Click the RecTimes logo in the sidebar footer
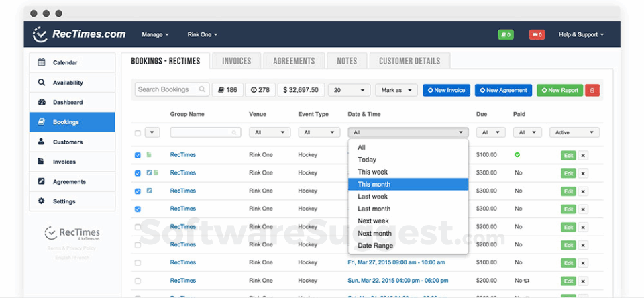This screenshot has width=644, height=298. (72, 233)
